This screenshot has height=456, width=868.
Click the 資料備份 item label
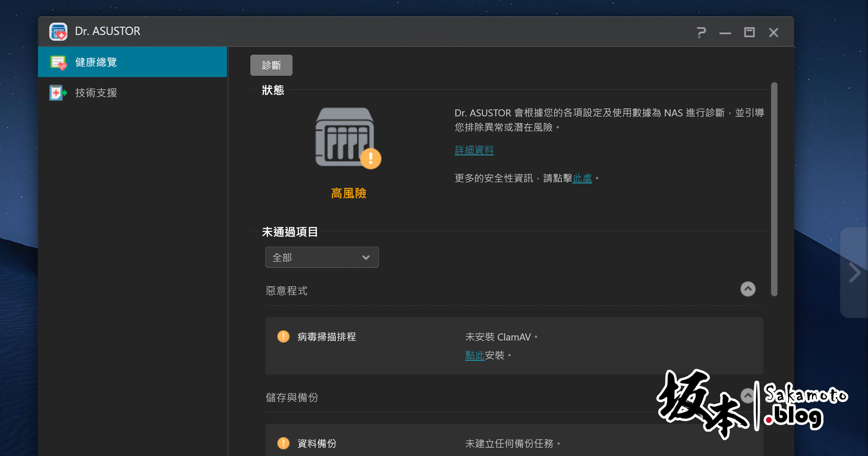[x=317, y=443]
